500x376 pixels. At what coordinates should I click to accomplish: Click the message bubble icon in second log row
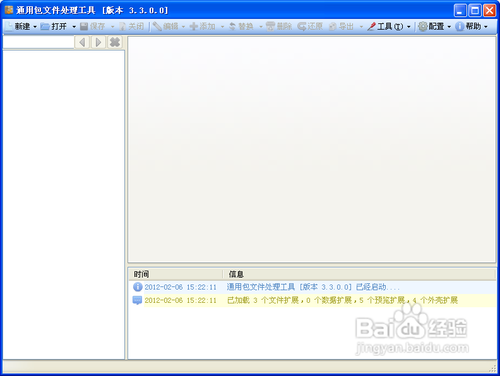coord(137,300)
